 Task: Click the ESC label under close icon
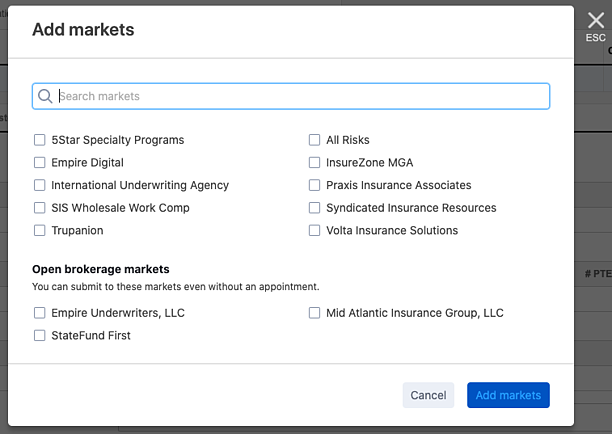coord(596,38)
